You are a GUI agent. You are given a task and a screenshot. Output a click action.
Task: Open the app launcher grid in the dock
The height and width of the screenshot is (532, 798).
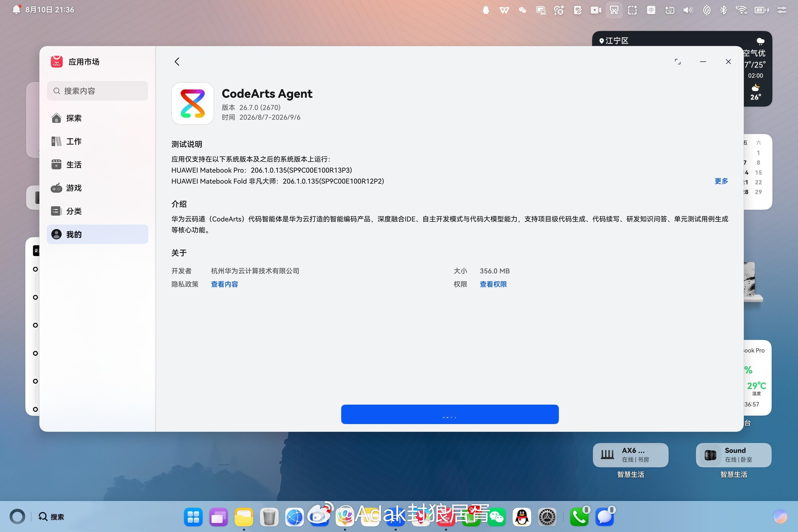193,517
